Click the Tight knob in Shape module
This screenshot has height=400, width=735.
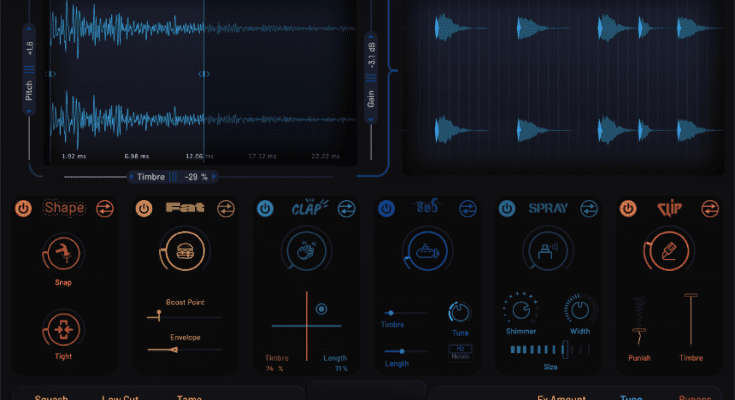(63, 329)
